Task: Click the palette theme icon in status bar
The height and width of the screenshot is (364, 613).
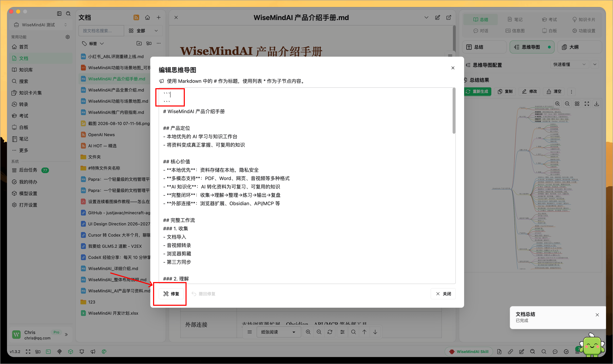Action: click(x=104, y=351)
